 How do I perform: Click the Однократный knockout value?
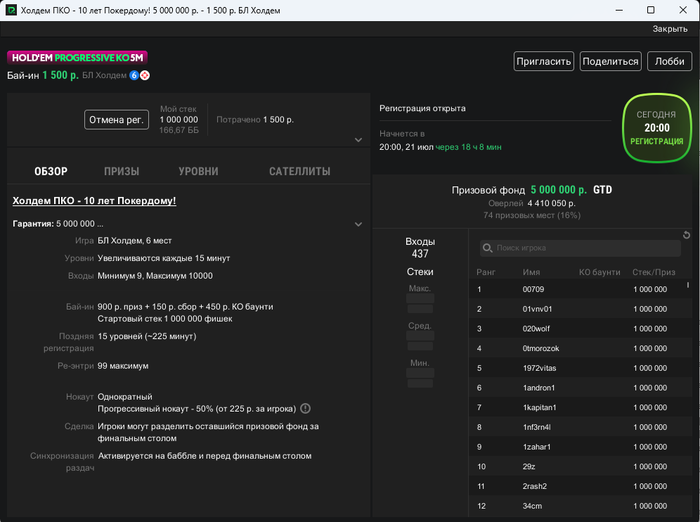point(125,397)
